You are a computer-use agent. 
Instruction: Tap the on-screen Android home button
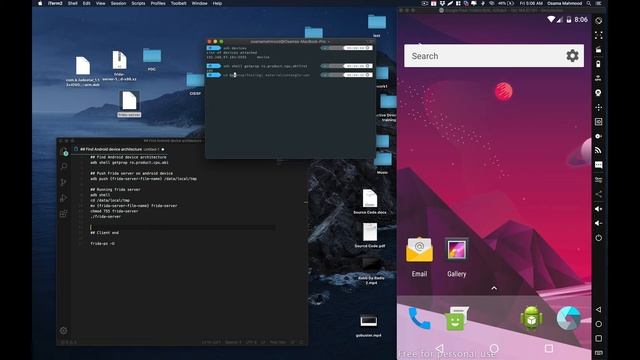click(x=494, y=348)
